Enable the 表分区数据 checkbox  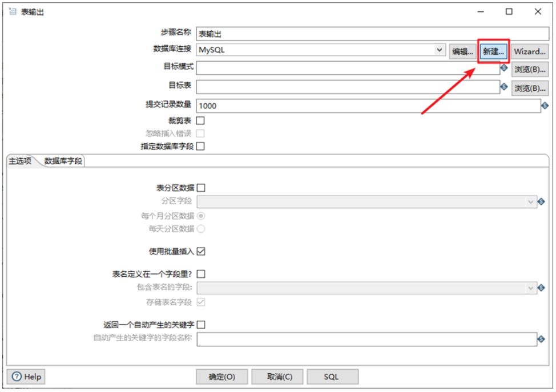pyautogui.click(x=201, y=188)
